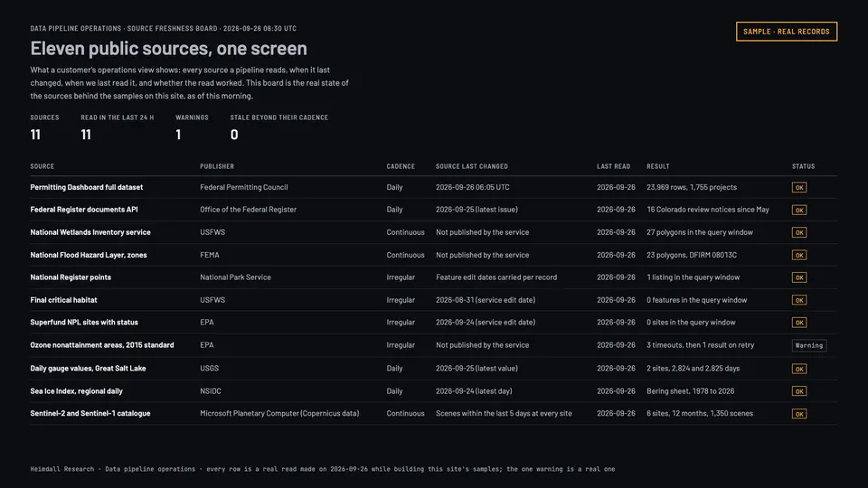The image size is (868, 488).
Task: Click the Heimdall Research footer note
Action: [323, 469]
